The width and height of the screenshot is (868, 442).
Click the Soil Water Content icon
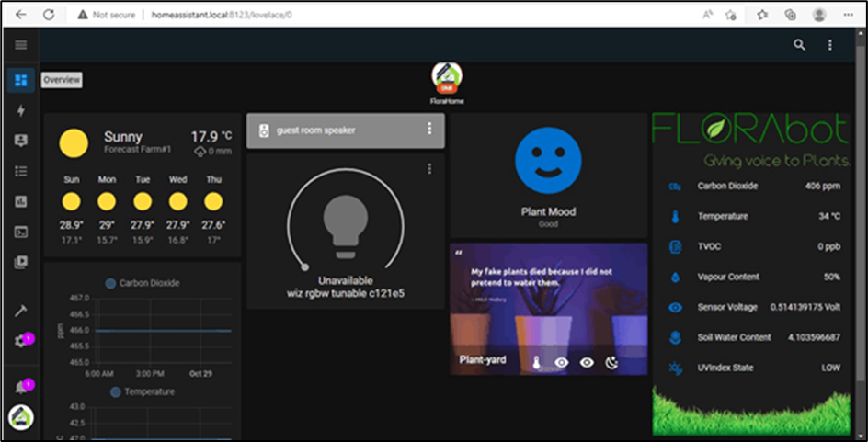tap(675, 337)
